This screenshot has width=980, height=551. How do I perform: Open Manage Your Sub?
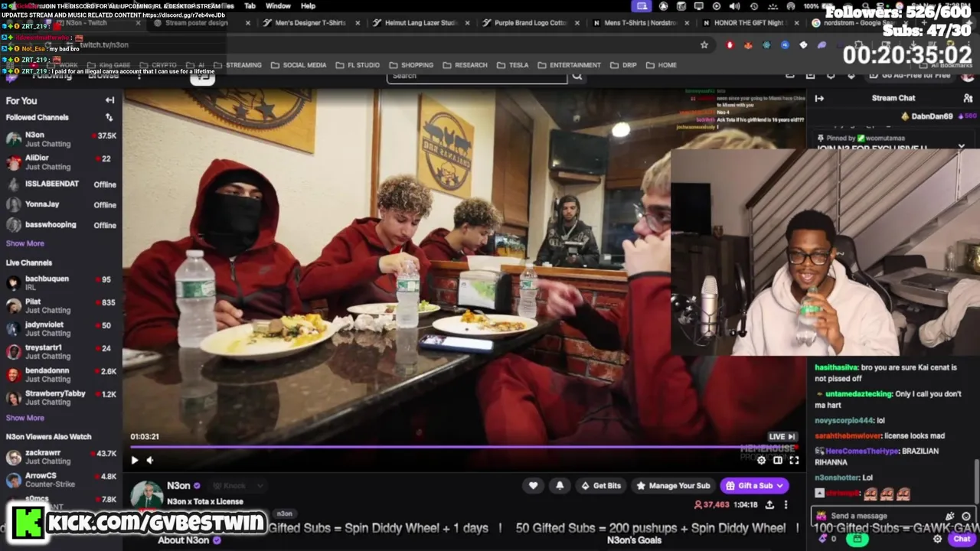click(674, 485)
